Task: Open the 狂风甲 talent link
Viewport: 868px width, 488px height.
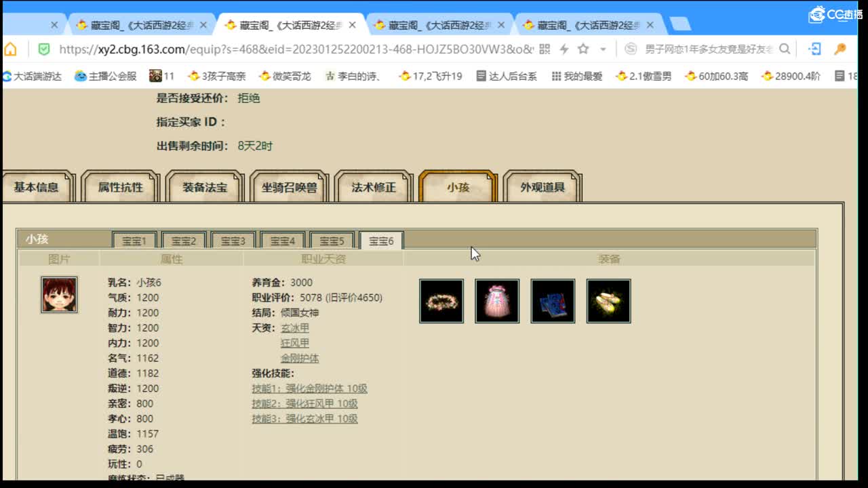Action: (295, 343)
